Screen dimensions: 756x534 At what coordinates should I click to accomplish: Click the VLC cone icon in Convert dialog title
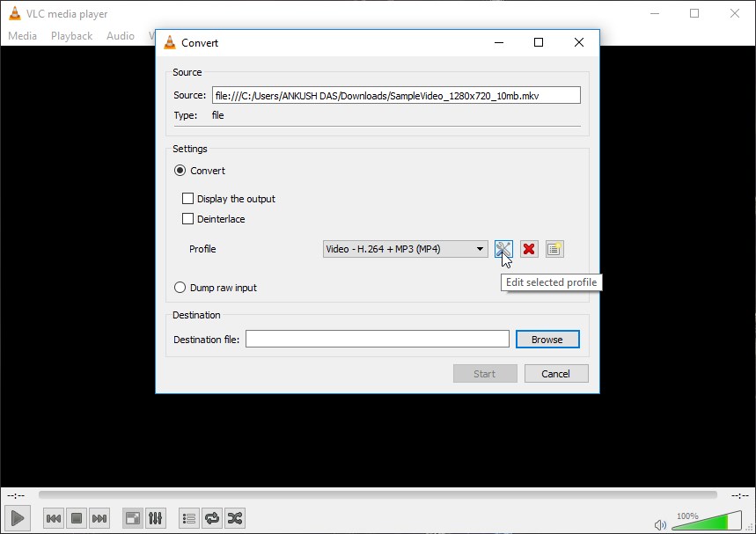pos(170,42)
